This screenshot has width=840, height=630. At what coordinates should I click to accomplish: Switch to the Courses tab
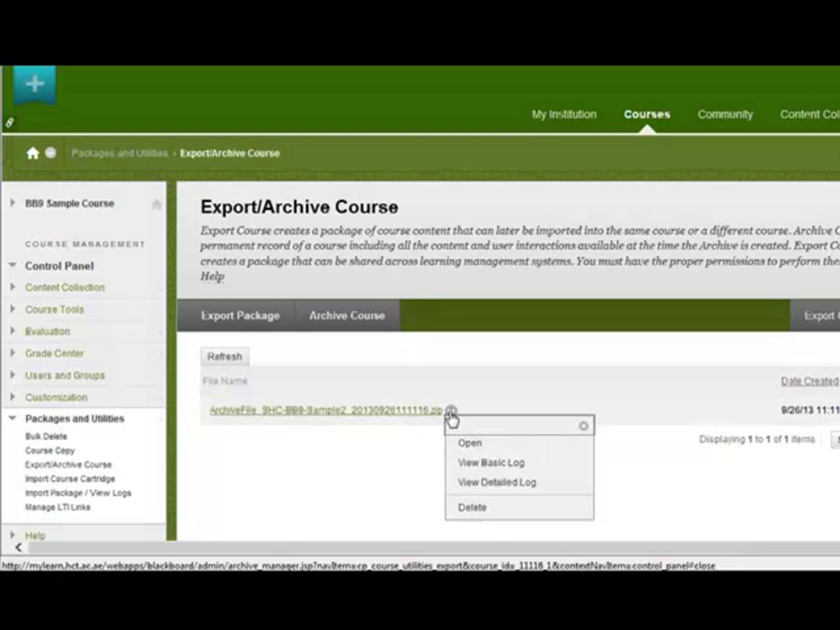pos(647,114)
